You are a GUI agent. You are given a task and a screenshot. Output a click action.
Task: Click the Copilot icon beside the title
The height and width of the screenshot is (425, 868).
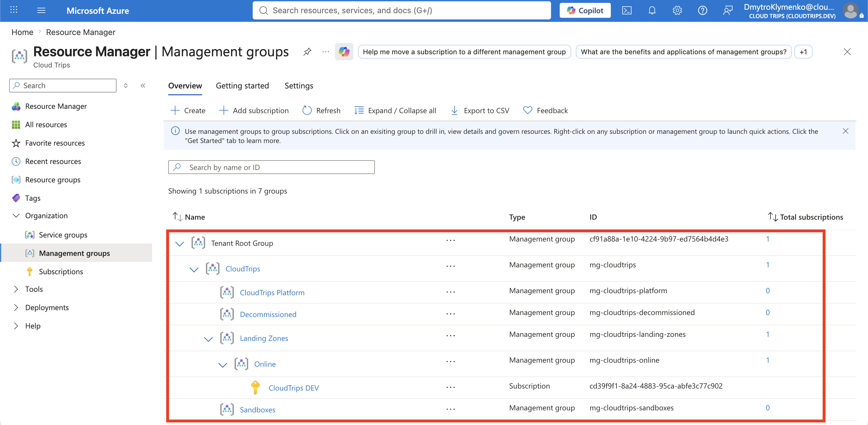pyautogui.click(x=344, y=52)
